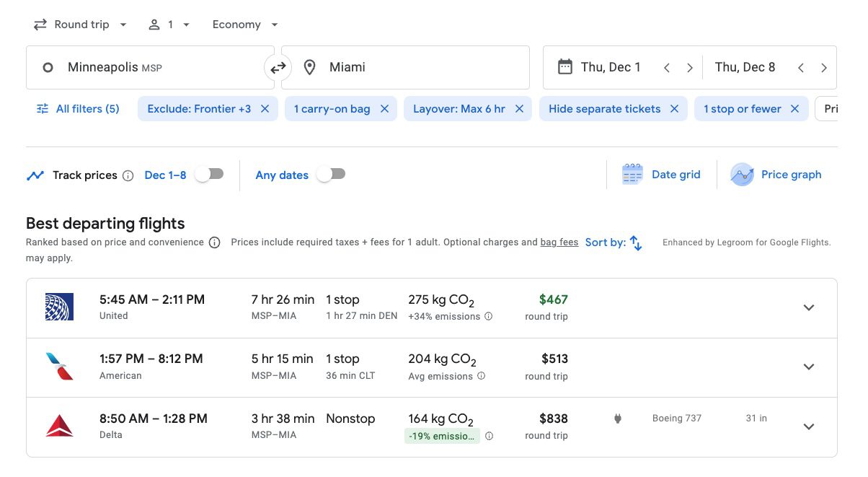
Task: Remove the Hide separate tickets filter
Action: (675, 108)
